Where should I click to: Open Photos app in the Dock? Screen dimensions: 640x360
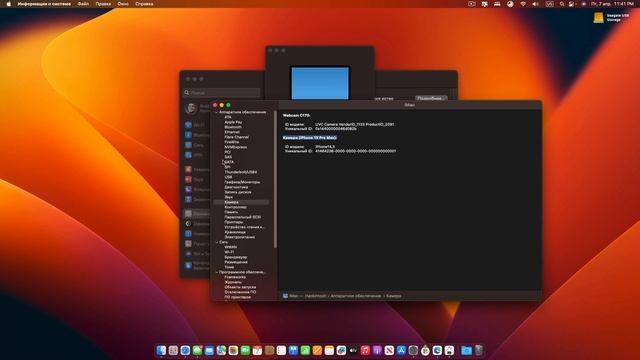coord(233,350)
